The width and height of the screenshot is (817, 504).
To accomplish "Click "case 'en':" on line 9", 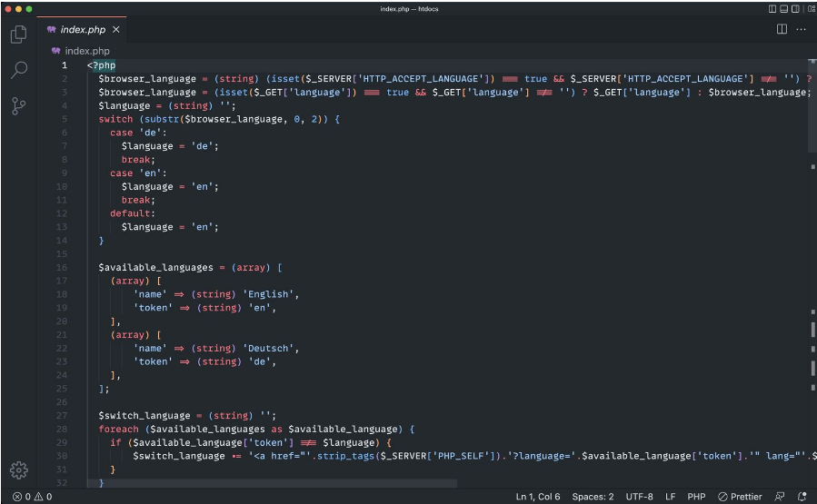I will (x=138, y=173).
